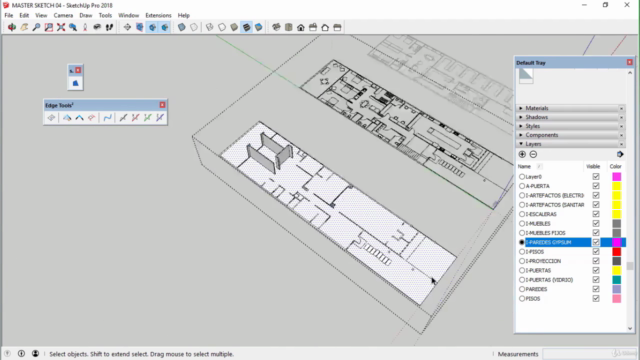Viewport: 640px width, 360px height.
Task: Click first icon in Edge Tools toolbar
Action: coord(51,118)
